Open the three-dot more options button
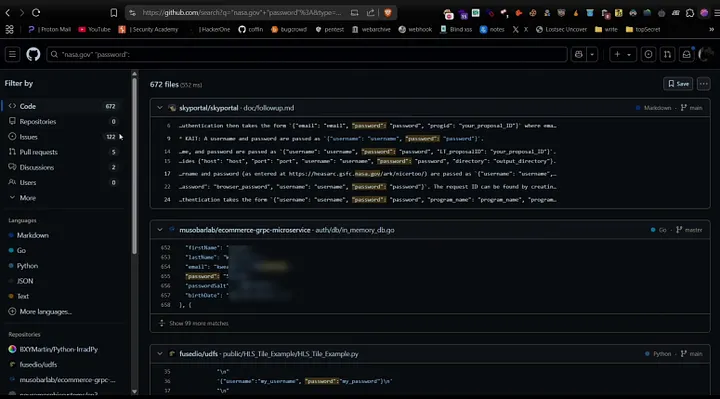The height and width of the screenshot is (399, 720). coord(703,84)
